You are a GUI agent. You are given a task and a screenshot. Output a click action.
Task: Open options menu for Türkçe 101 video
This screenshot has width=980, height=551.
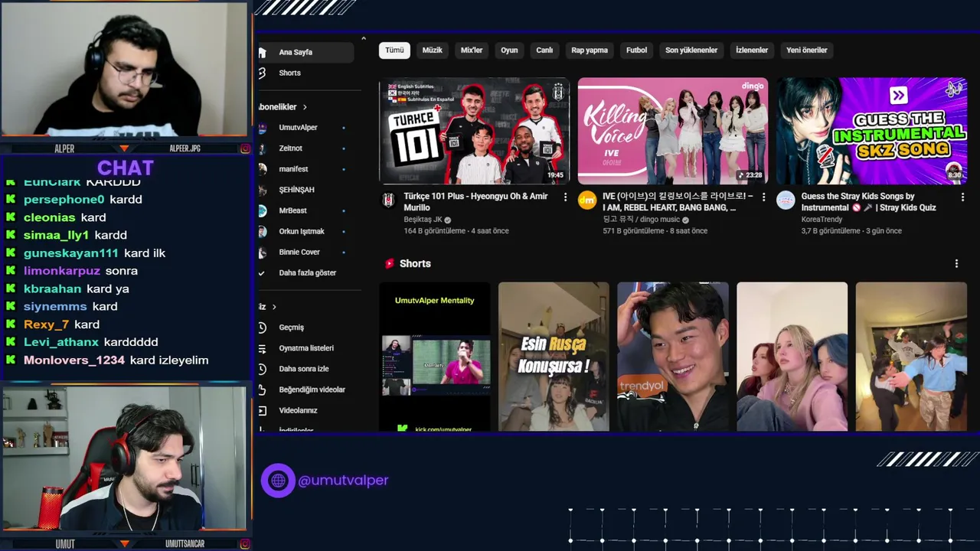pyautogui.click(x=565, y=197)
